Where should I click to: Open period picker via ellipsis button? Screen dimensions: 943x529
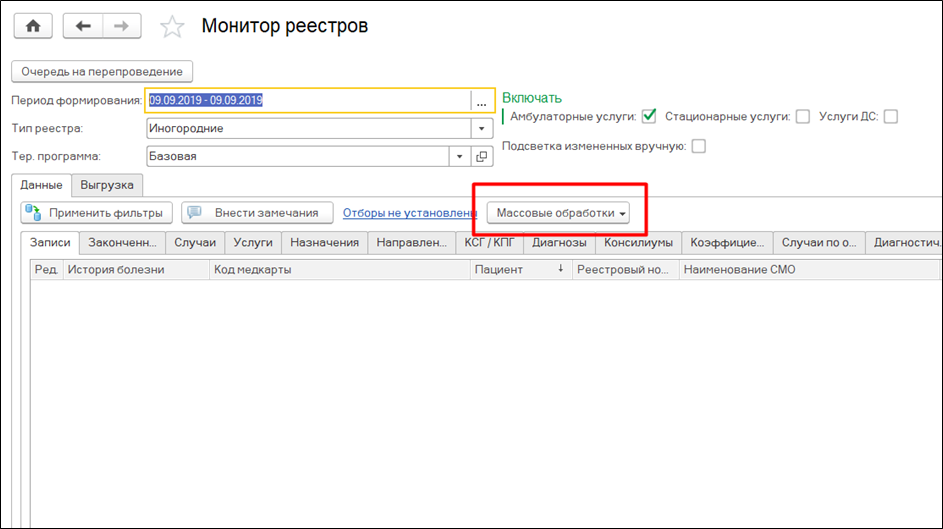click(x=481, y=101)
